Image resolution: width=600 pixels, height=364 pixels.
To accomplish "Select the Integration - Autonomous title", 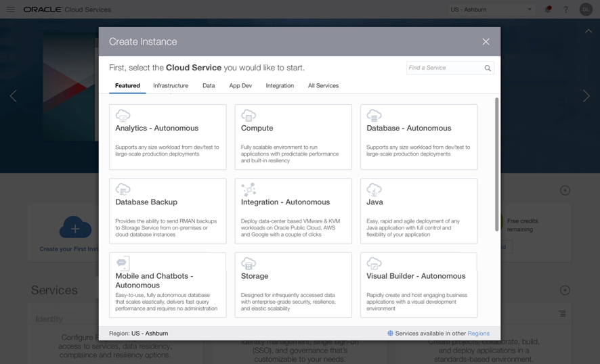I will pos(286,202).
